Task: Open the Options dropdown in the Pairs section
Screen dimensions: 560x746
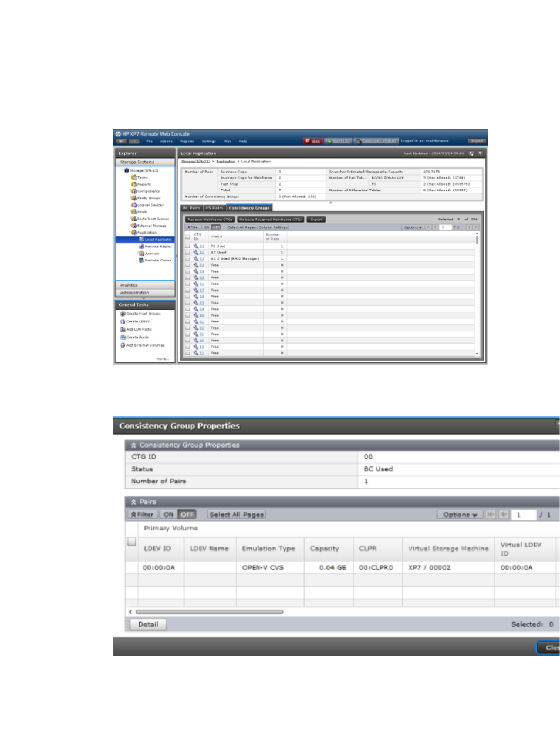Action: (x=460, y=515)
